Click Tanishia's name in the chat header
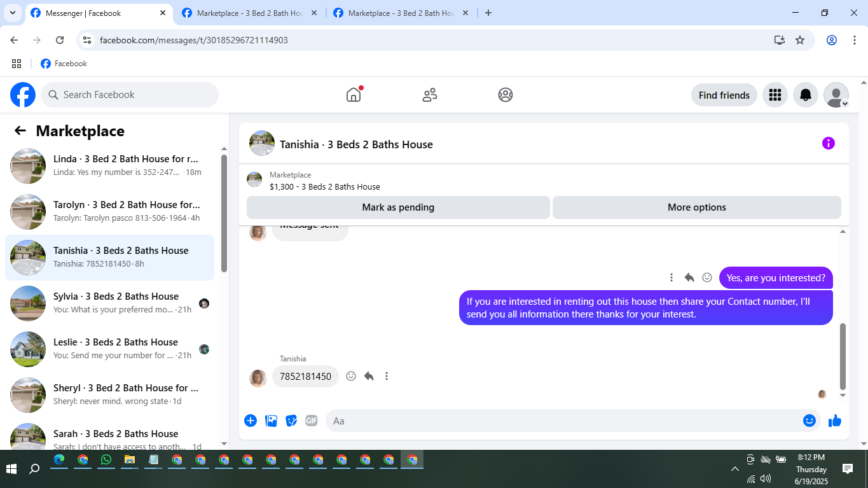The height and width of the screenshot is (488, 868). tap(356, 144)
